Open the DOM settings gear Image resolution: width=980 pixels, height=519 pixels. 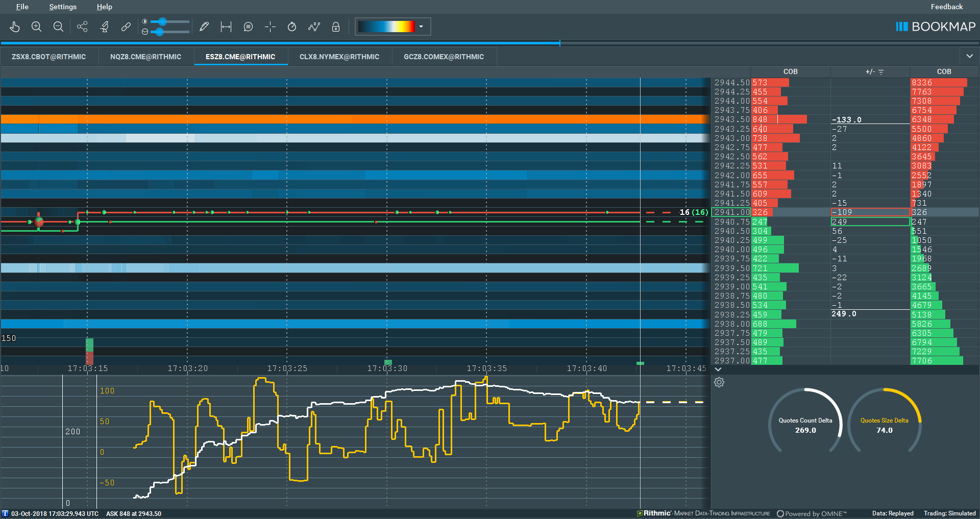click(x=719, y=382)
